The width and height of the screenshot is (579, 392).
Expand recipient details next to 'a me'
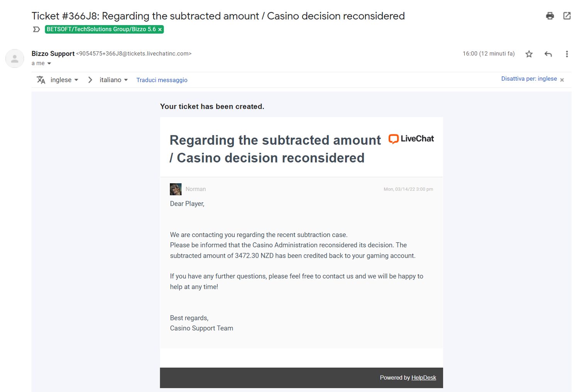pos(49,64)
